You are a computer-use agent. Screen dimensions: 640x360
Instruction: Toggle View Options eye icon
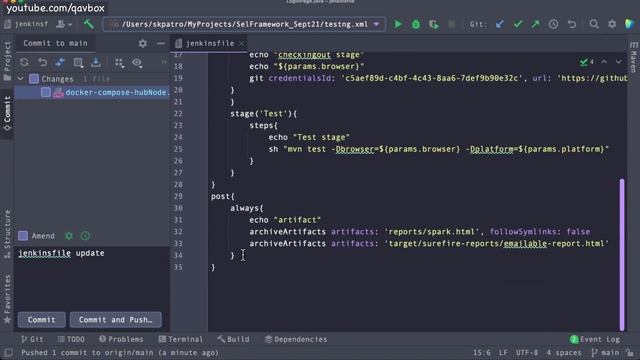138,62
